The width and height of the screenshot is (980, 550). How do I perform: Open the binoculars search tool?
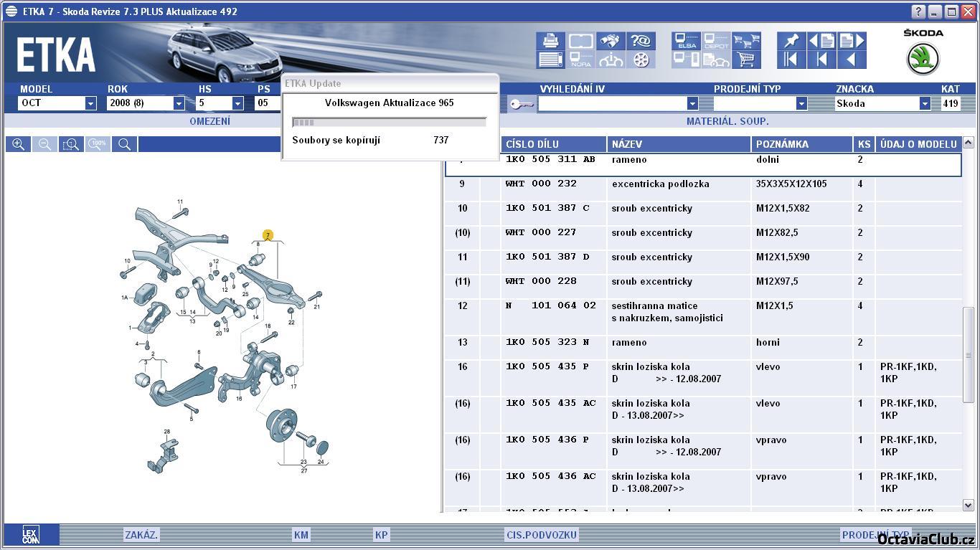point(610,41)
